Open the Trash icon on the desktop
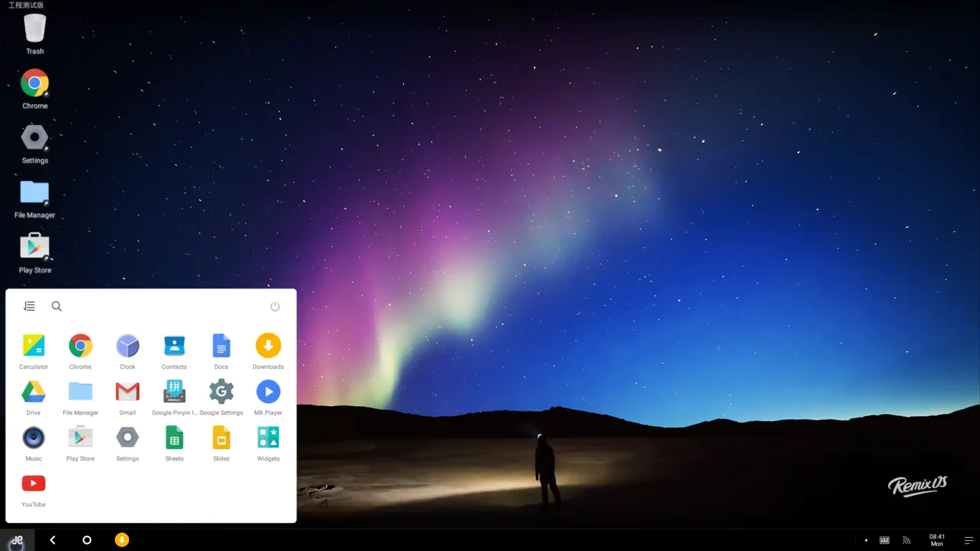Image resolution: width=980 pixels, height=551 pixels. click(34, 34)
